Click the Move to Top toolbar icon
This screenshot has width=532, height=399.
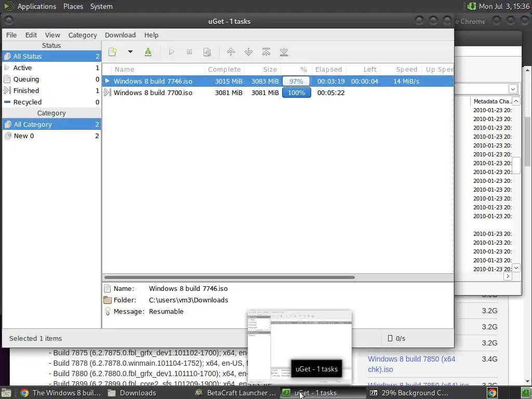(x=267, y=52)
